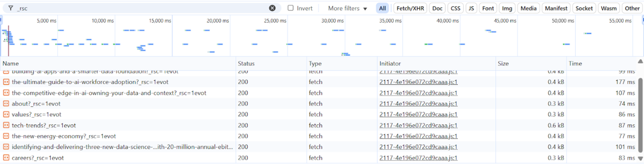Click the 74 ms time cell
The image size is (644, 165).
pyautogui.click(x=601, y=103)
